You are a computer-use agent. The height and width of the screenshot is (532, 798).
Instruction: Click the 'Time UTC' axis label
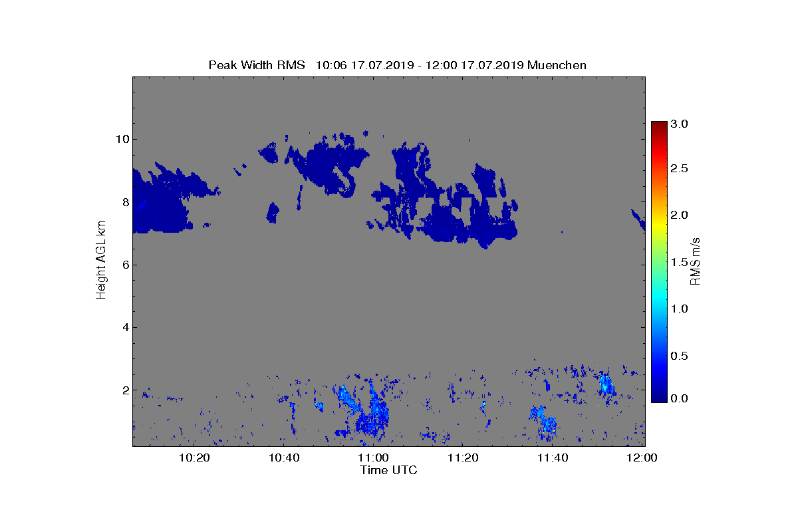click(x=388, y=470)
